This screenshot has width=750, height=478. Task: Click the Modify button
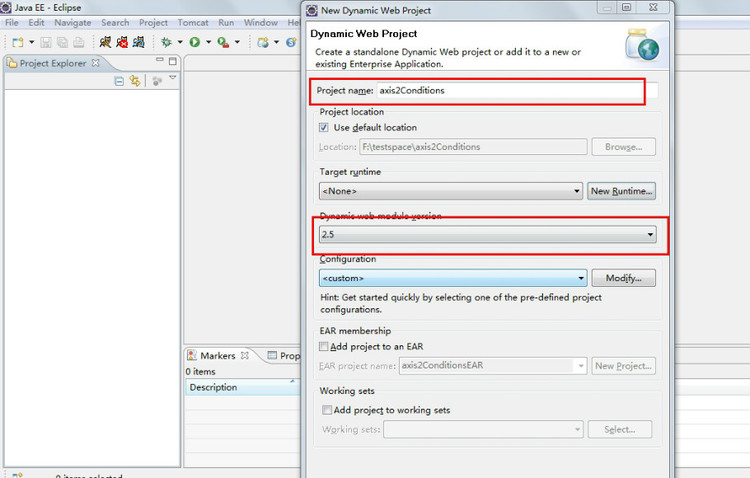[623, 278]
